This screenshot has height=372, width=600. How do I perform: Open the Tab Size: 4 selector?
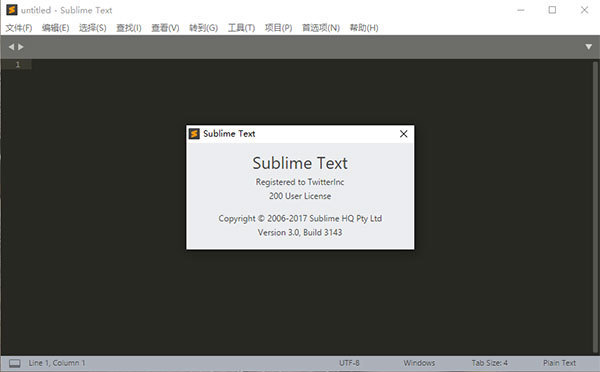[x=489, y=363]
